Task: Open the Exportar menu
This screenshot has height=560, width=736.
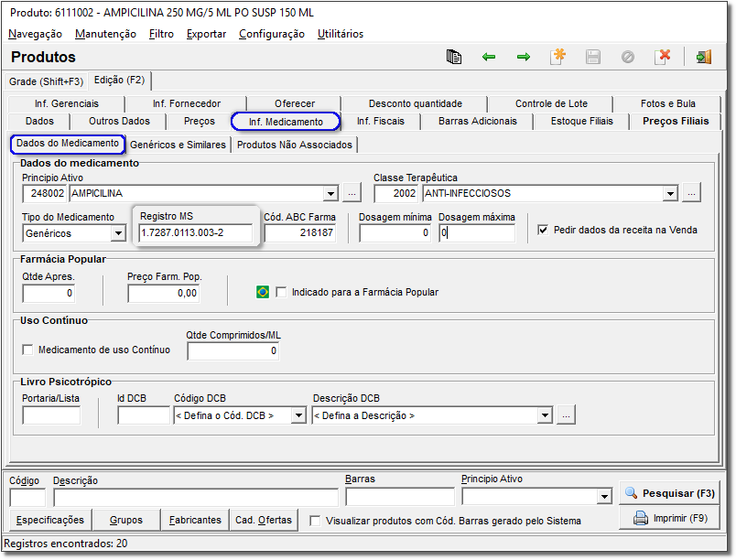Action: [x=207, y=34]
